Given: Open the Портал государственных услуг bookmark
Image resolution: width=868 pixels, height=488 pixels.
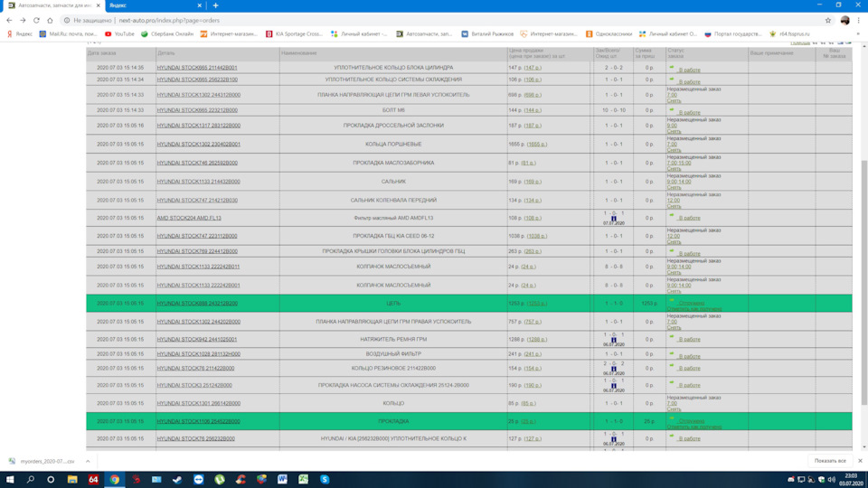Looking at the screenshot, I should point(733,33).
